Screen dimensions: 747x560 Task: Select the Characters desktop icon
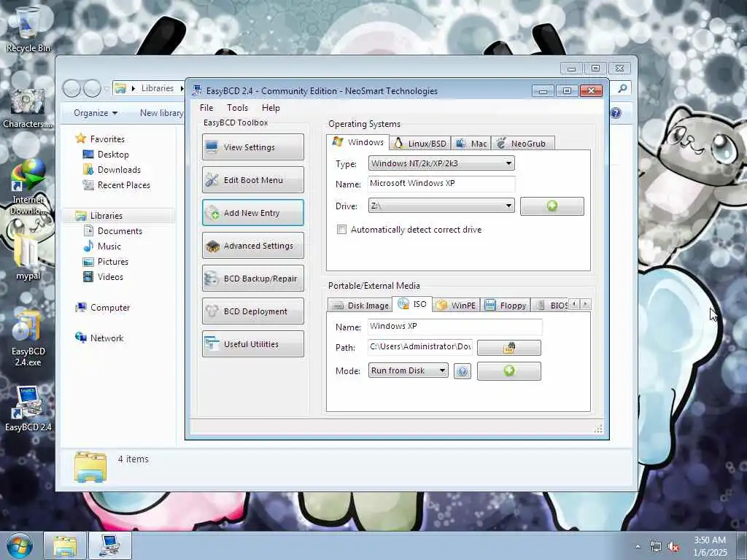coord(28,108)
